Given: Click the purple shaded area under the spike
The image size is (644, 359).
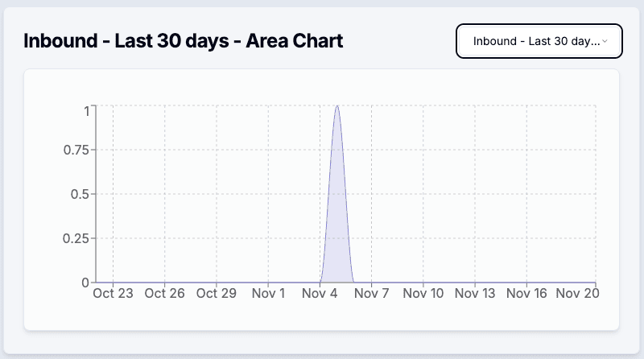Looking at the screenshot, I should coord(336,241).
